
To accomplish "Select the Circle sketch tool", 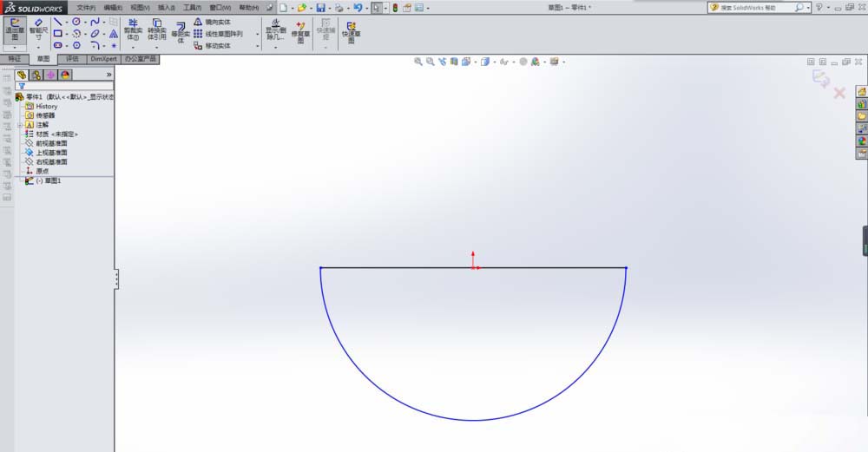I will coord(76,23).
